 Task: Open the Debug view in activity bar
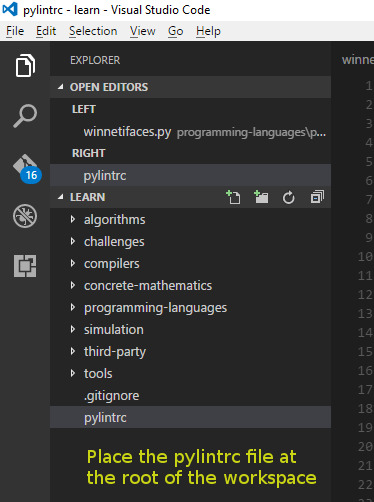click(x=25, y=216)
